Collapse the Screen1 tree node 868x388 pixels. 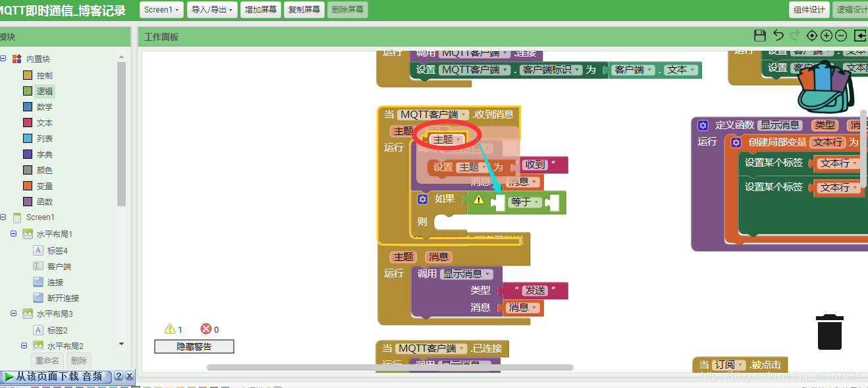point(3,217)
